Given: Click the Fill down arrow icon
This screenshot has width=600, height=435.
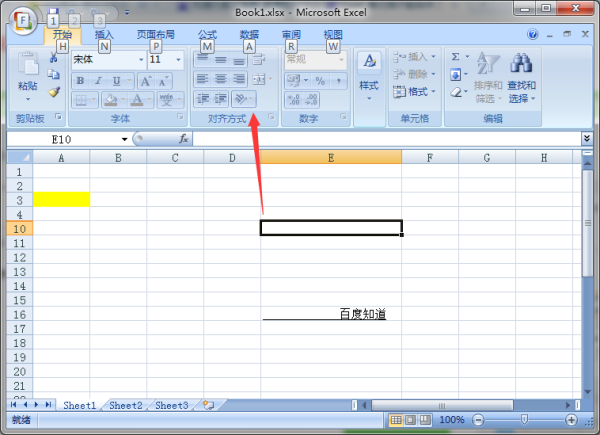Looking at the screenshot, I should (x=455, y=74).
